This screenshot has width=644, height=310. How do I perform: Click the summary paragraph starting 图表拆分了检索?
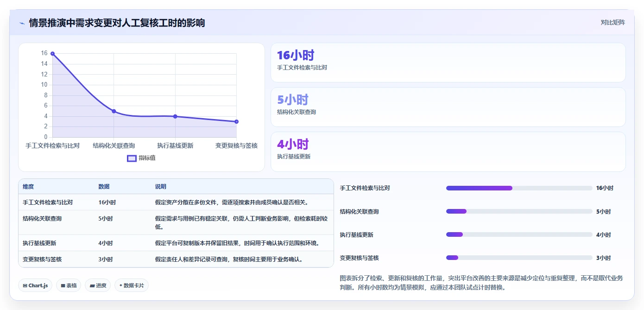[x=481, y=283]
